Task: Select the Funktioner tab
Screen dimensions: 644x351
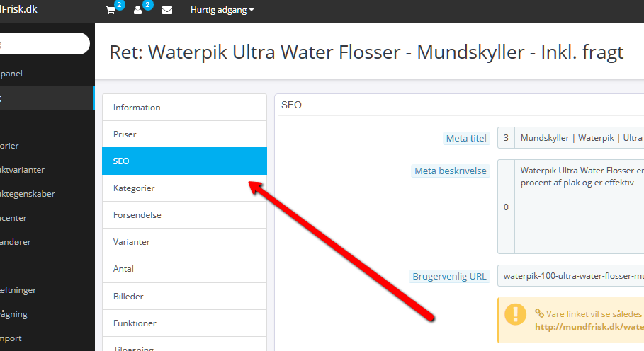Action: click(184, 323)
